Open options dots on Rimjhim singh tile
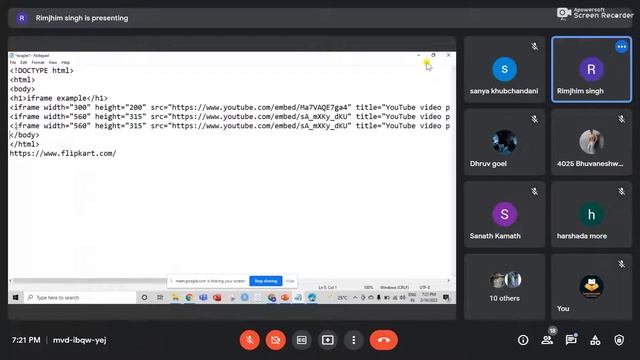The image size is (640, 360). pyautogui.click(x=621, y=47)
